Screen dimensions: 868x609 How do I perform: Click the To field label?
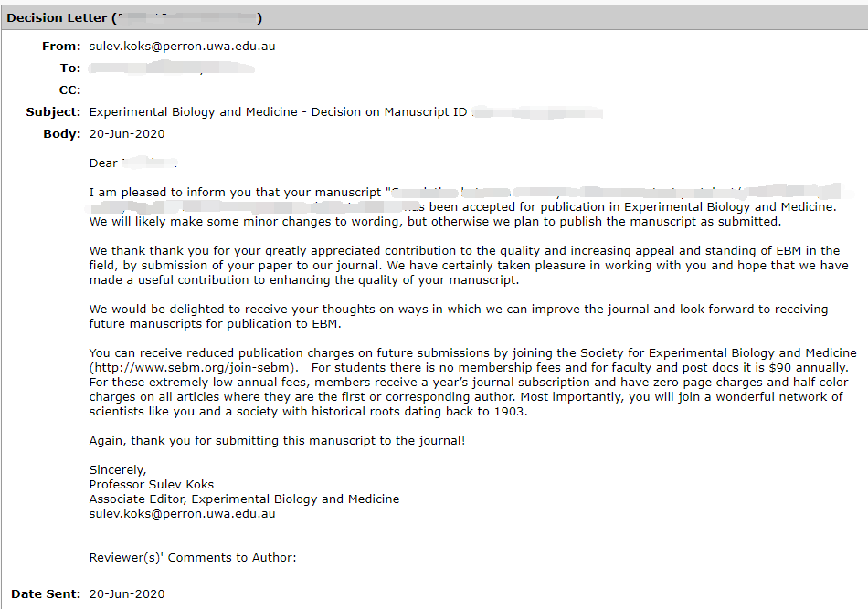coord(70,68)
